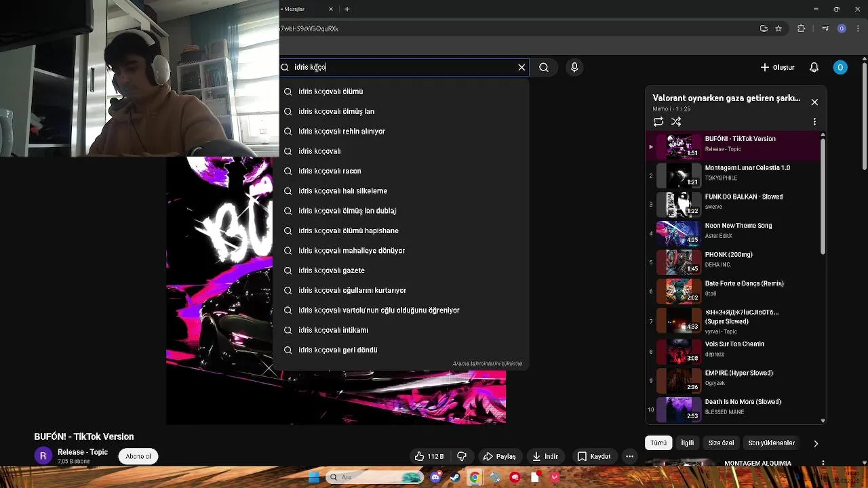Select the 'Size özel' filter chip

[x=721, y=443]
